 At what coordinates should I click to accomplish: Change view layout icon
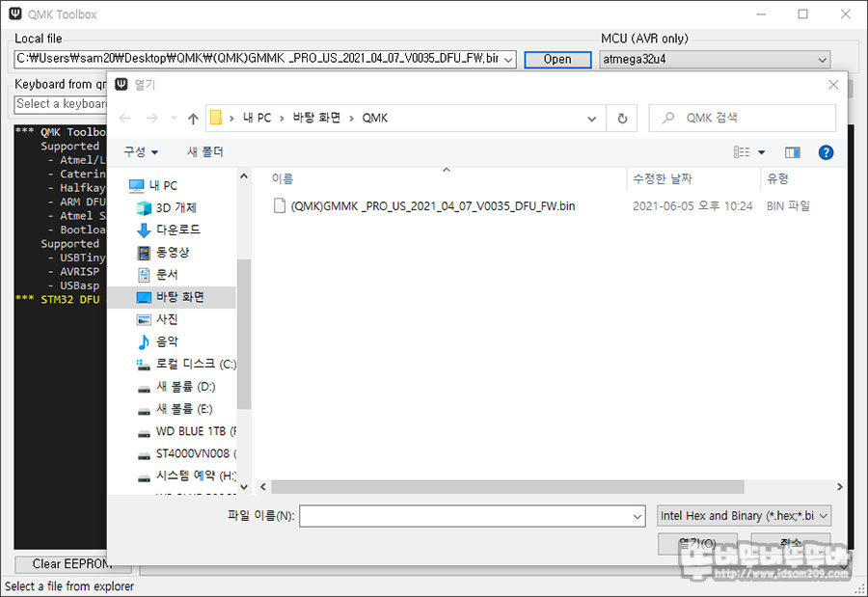pos(742,151)
